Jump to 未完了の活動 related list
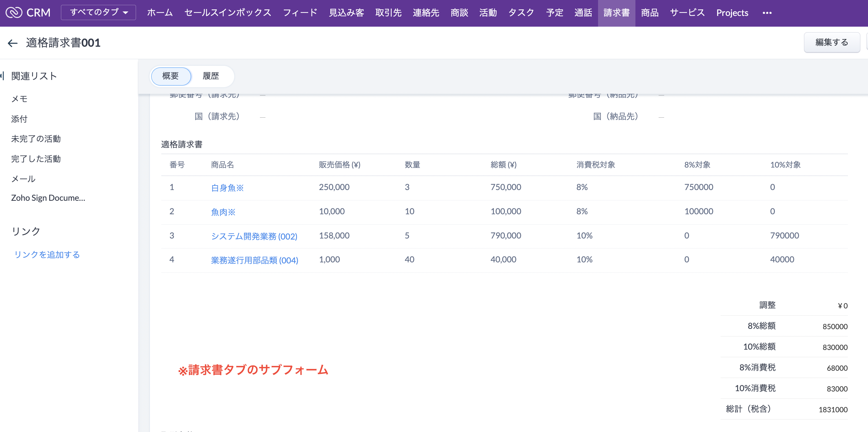The height and width of the screenshot is (432, 868). [36, 139]
